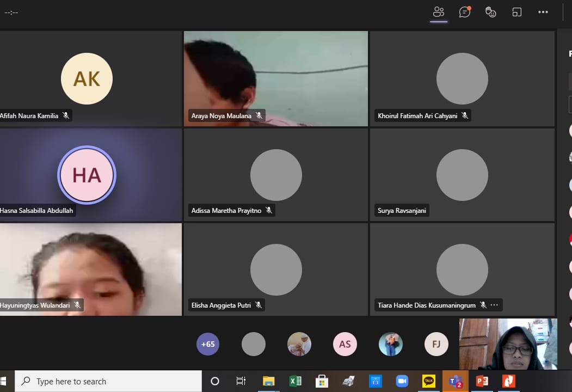Select the AS participant avatar
572x392 pixels.
click(x=345, y=344)
